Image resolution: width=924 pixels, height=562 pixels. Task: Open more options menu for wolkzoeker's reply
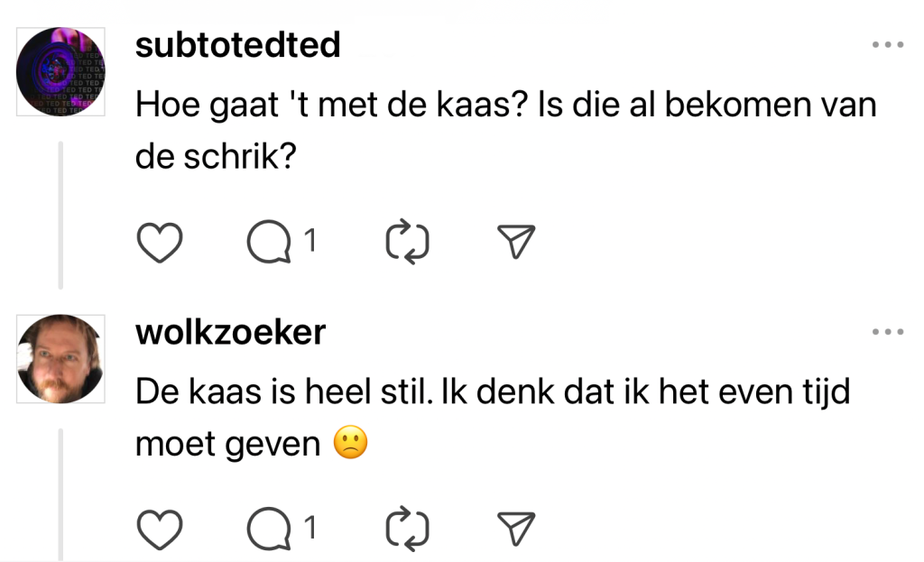887,332
